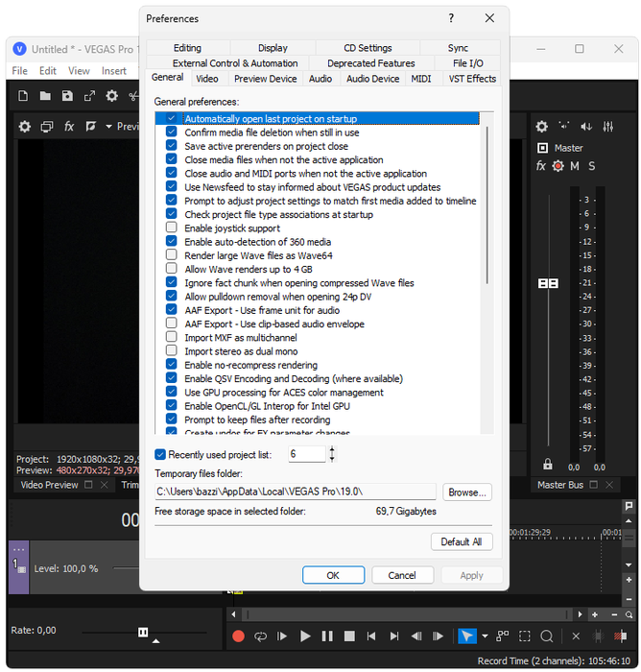
Task: Open the Editing preferences tab
Action: pyautogui.click(x=187, y=48)
